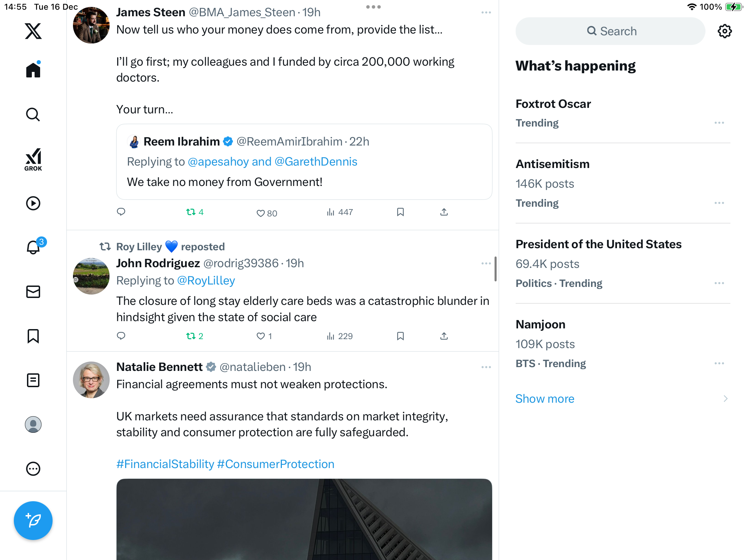The height and width of the screenshot is (560, 747).
Task: Go to the Home timeline
Action: click(33, 70)
